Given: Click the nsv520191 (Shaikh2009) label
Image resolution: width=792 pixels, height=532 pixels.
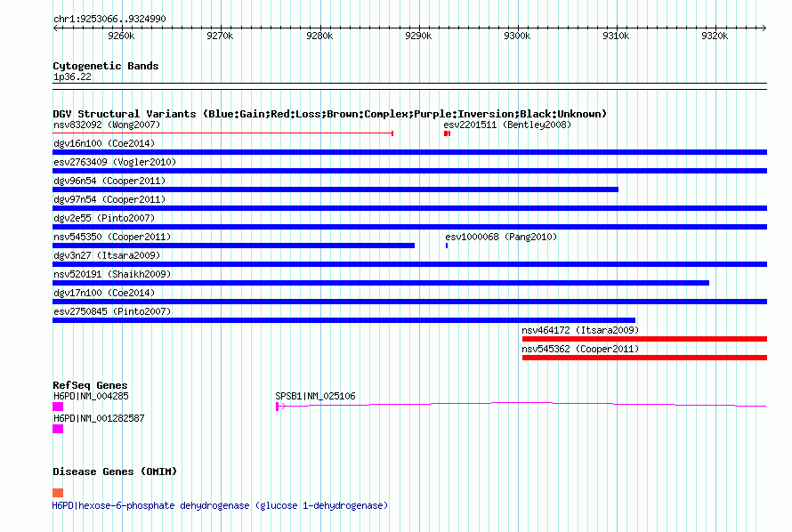Looking at the screenshot, I should click(x=112, y=274).
